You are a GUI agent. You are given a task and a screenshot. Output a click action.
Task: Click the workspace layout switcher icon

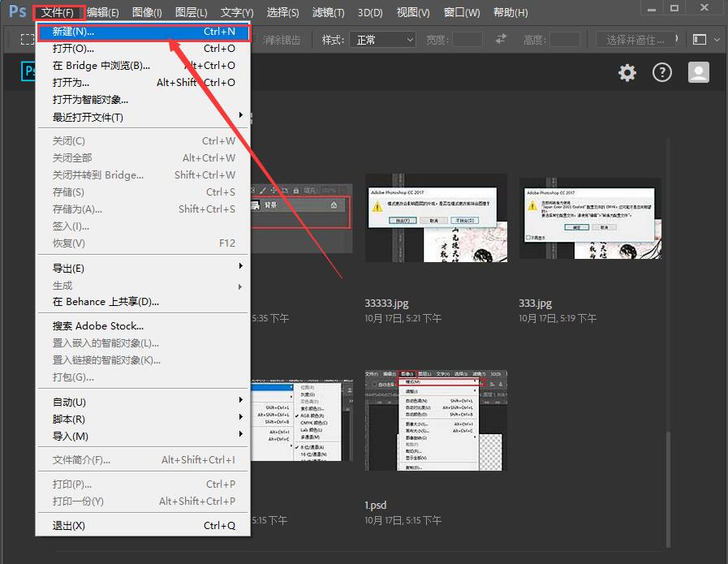pos(700,40)
